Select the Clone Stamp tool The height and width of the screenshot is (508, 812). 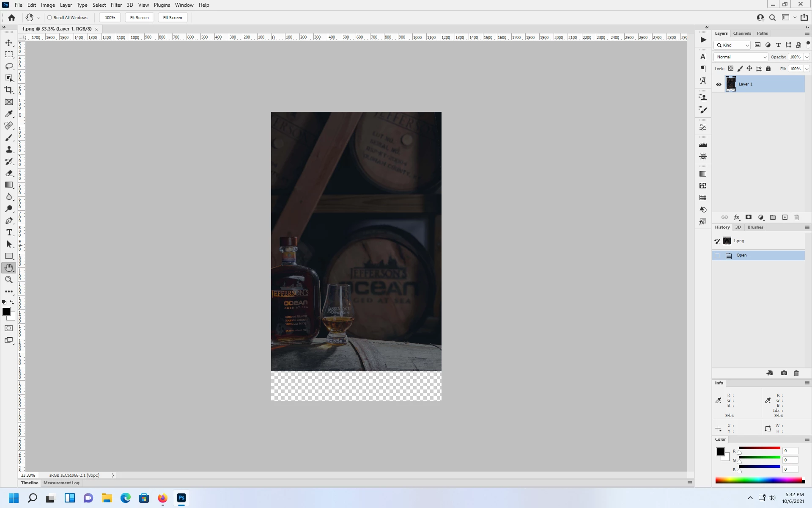[9, 149]
